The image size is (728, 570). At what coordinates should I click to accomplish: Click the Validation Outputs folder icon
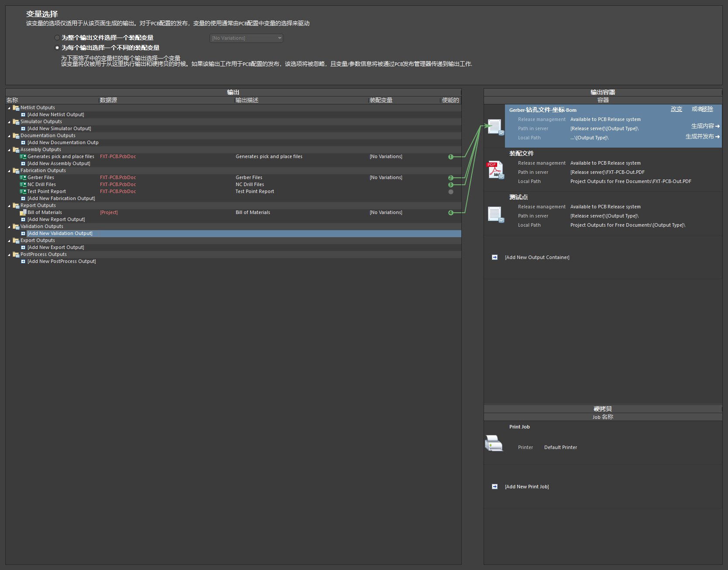[x=16, y=226]
